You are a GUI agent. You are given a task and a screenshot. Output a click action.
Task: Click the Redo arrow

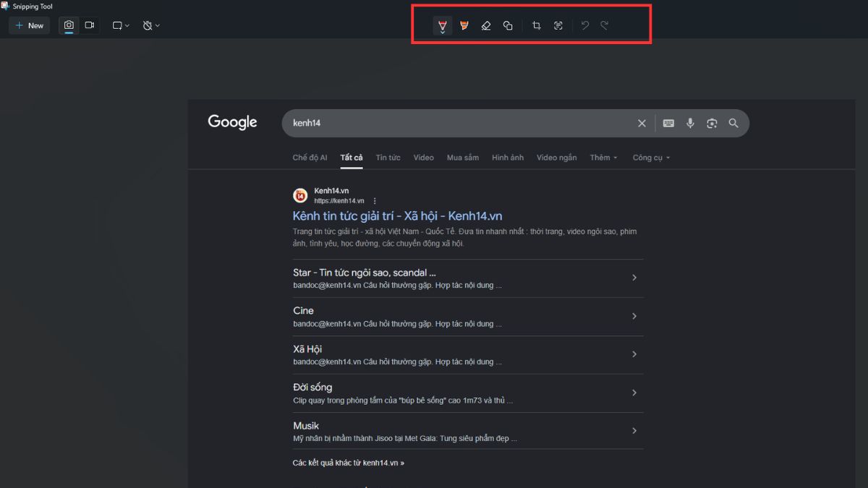605,25
